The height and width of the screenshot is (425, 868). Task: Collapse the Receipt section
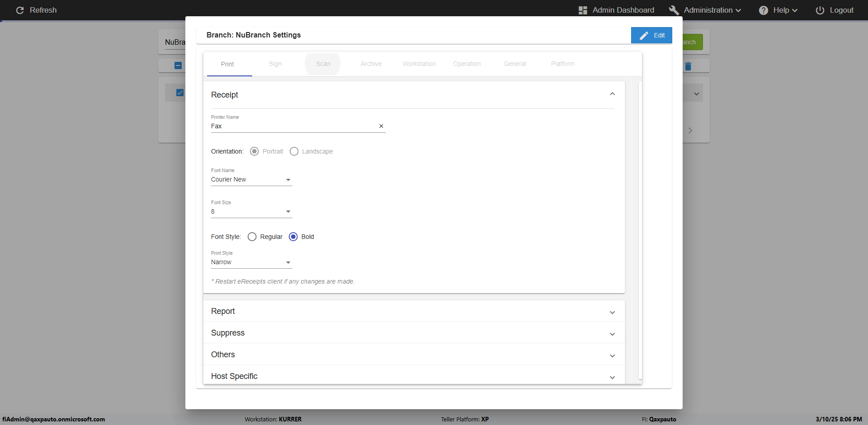(612, 94)
